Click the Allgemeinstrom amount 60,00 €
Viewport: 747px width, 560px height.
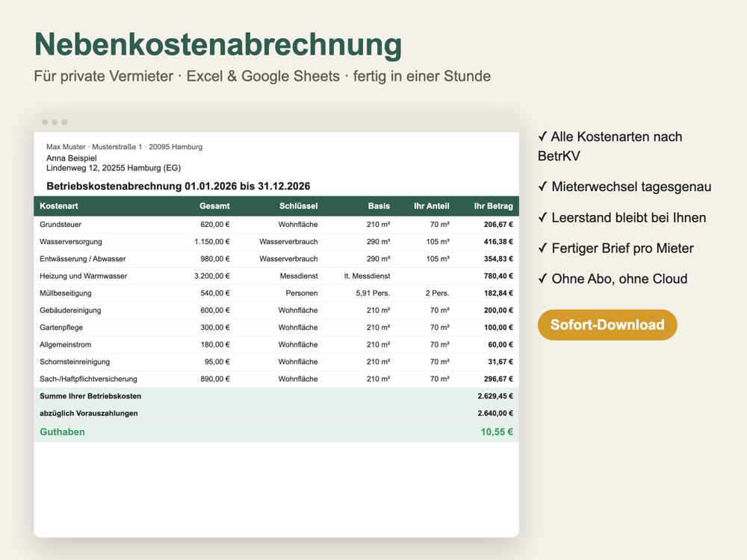tap(500, 344)
